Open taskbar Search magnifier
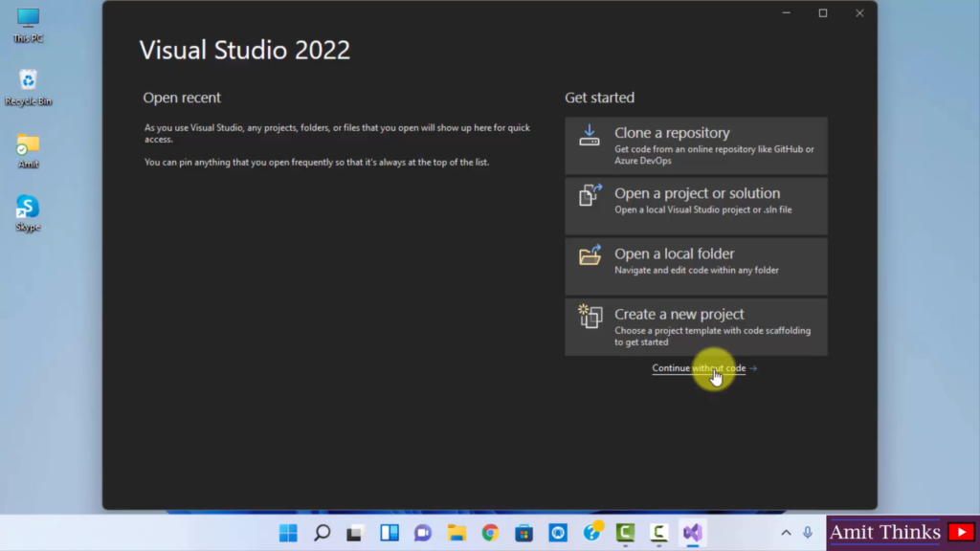 point(322,533)
